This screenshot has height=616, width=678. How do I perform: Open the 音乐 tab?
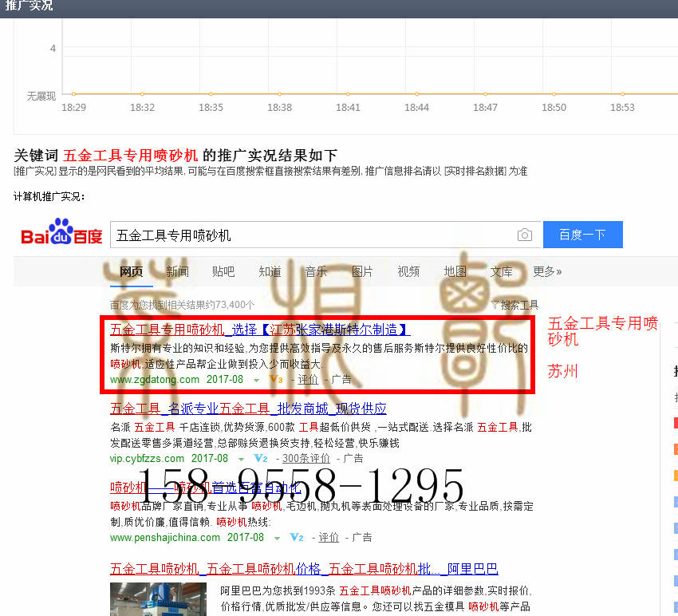[316, 271]
